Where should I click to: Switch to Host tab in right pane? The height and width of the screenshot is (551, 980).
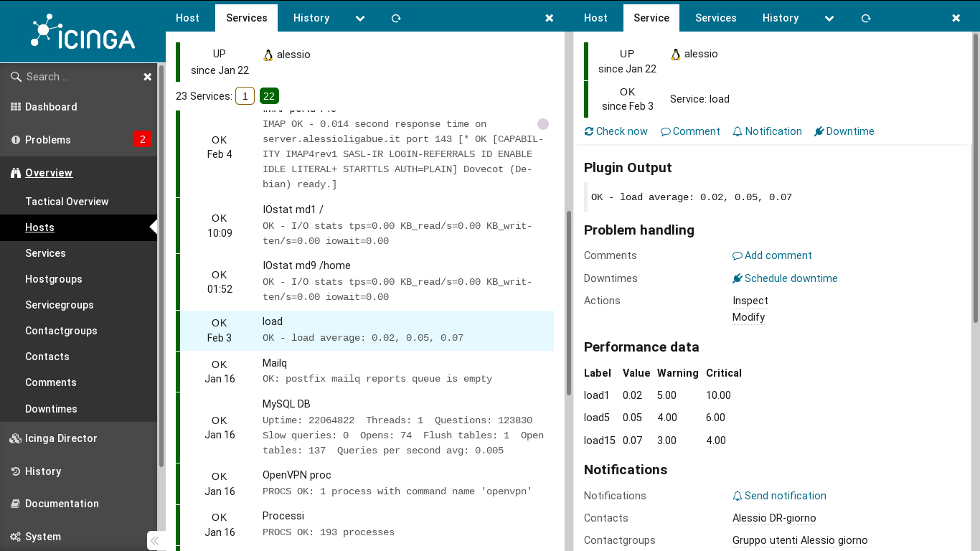coord(595,18)
